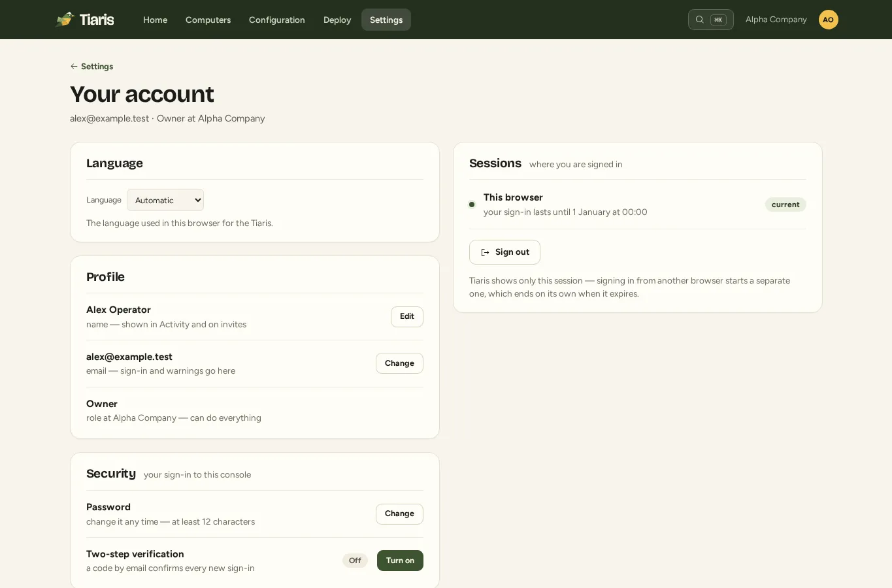Click the 'current' session badge
This screenshot has width=892, height=588.
pos(785,204)
